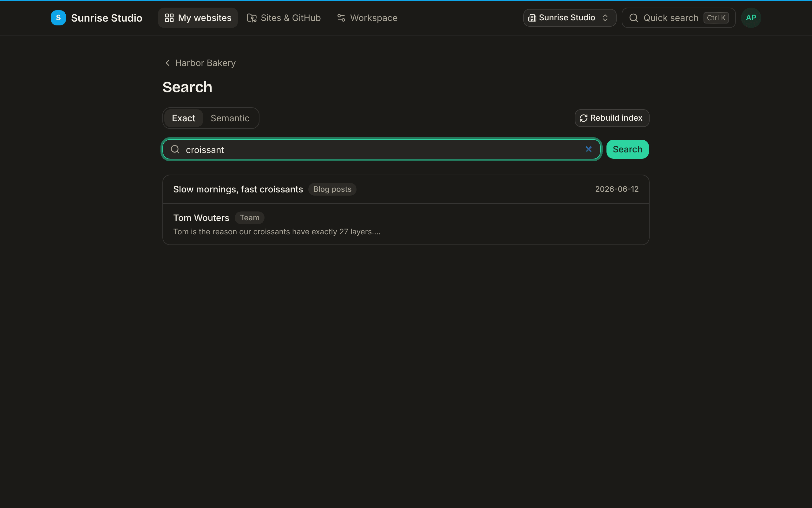Go back to Harbor Bakery
The image size is (812, 508).
coord(200,63)
